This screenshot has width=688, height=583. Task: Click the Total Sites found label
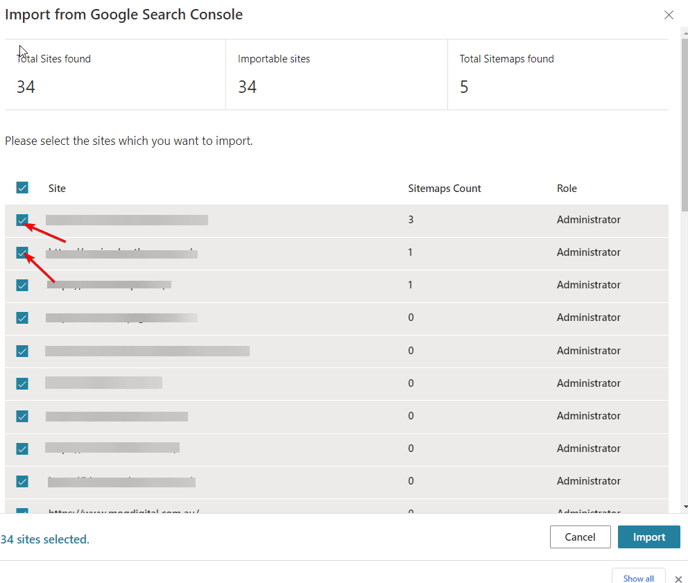54,59
